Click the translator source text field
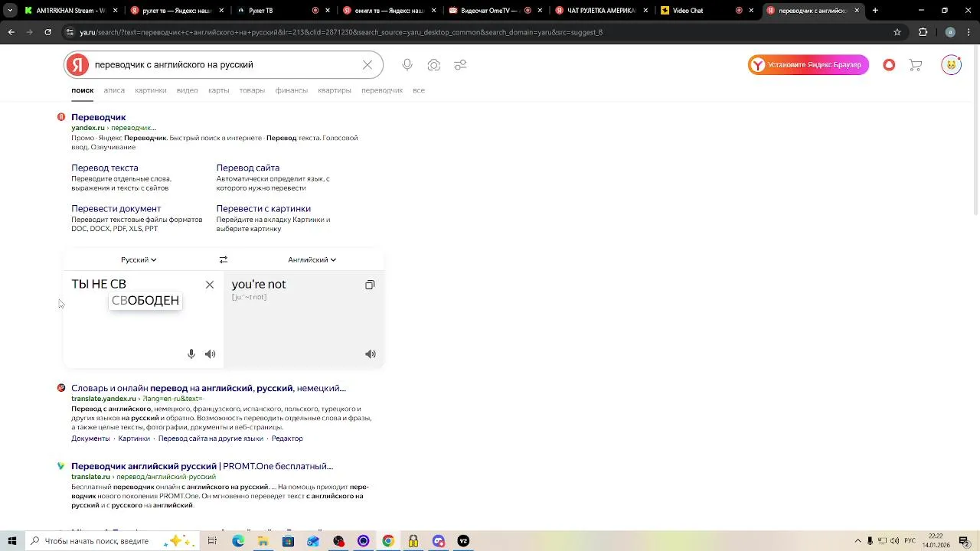 (143, 310)
